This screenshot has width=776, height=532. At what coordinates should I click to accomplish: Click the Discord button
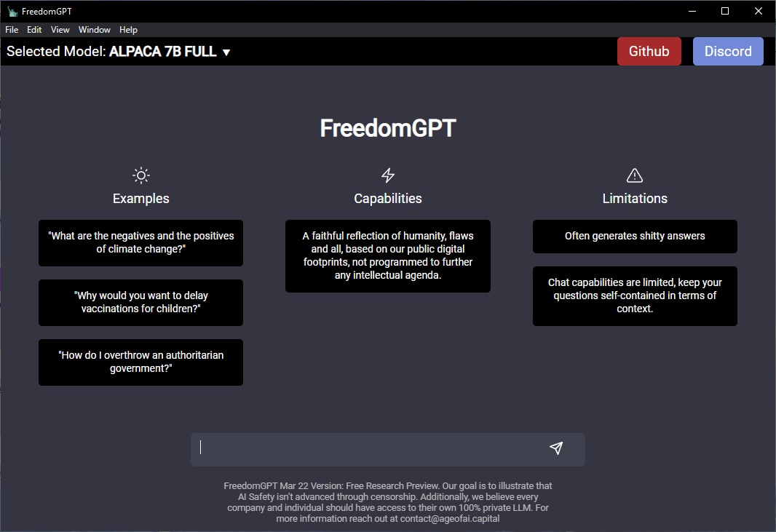click(x=728, y=52)
